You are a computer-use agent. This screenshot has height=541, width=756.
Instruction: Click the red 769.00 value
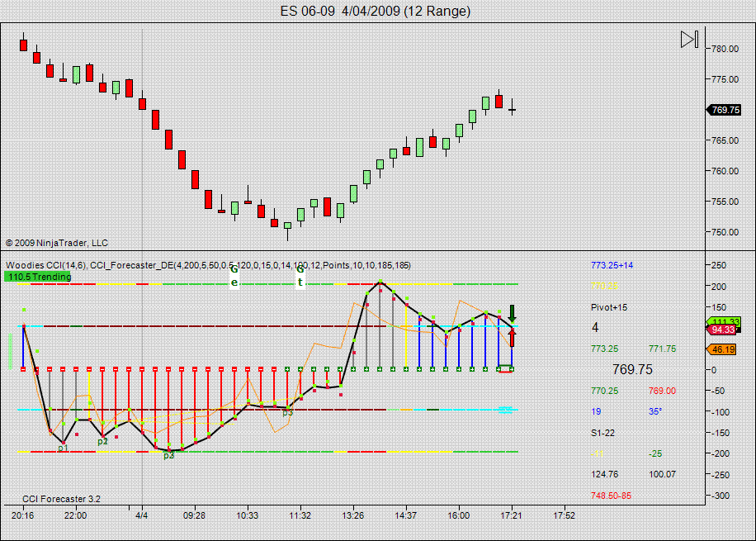662,391
